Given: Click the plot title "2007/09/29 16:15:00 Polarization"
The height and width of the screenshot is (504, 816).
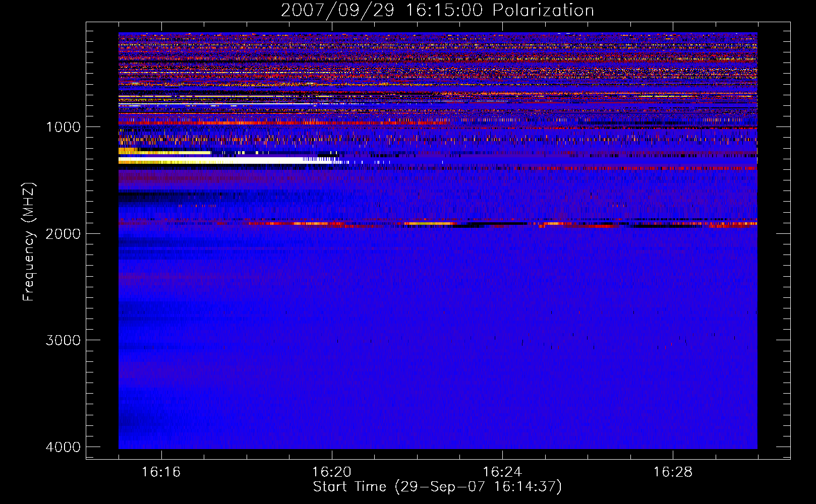Looking at the screenshot, I should 437,10.
